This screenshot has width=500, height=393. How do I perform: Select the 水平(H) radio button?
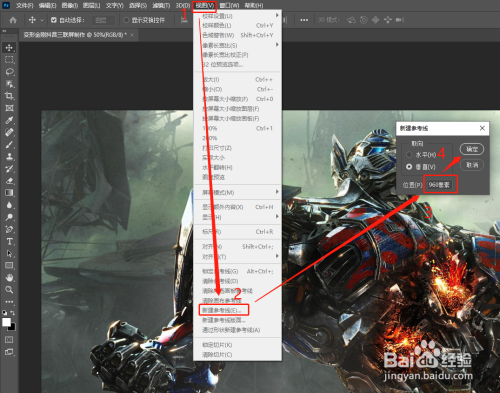(409, 155)
